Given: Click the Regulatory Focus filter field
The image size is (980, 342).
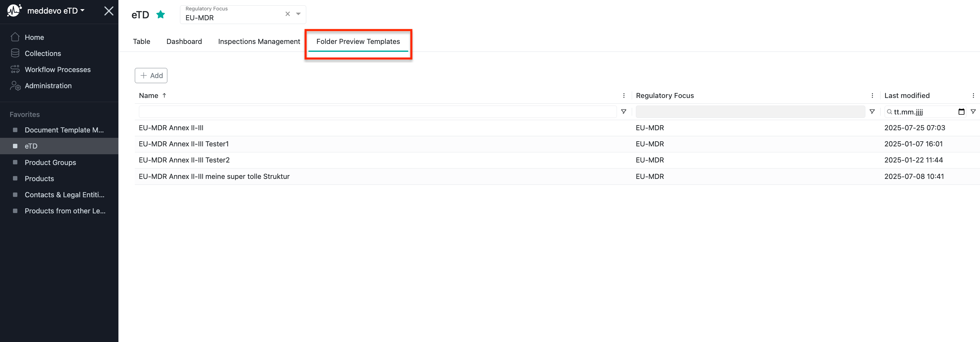Looking at the screenshot, I should (750, 112).
